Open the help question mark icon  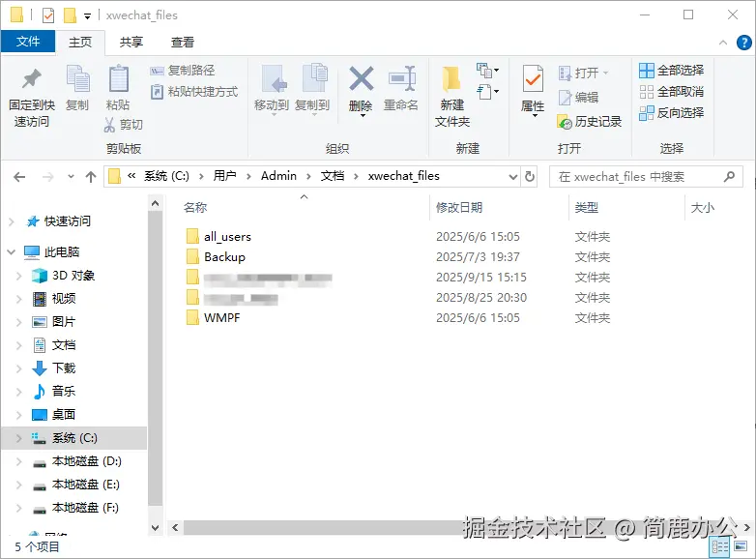click(x=744, y=43)
